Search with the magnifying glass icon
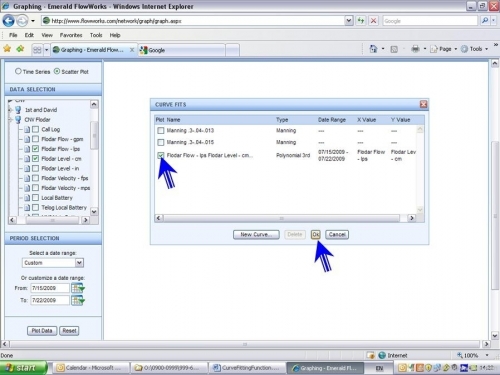500x375 pixels. pos(485,21)
